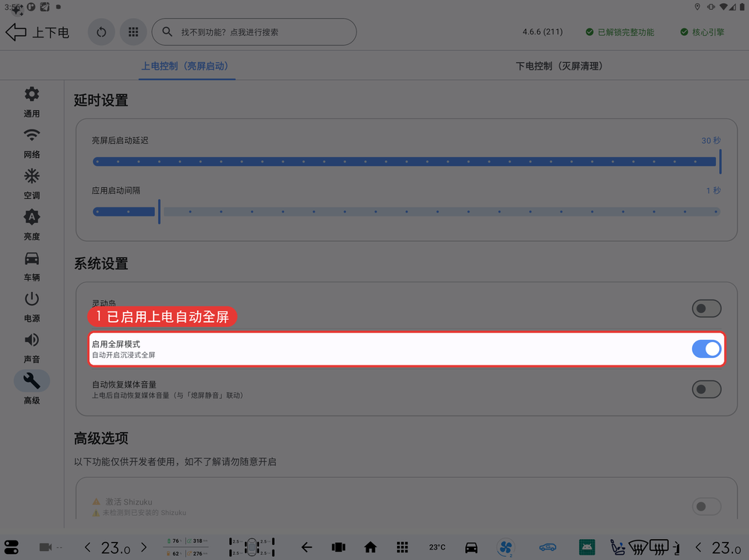The width and height of the screenshot is (749, 560).
Task: Open the bottom-bar toggle panel icon
Action: tap(11, 547)
